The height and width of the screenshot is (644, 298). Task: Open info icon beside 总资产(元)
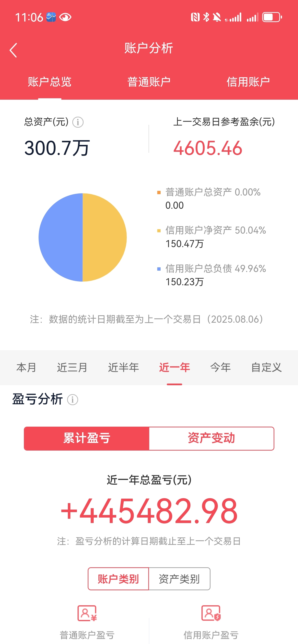tap(78, 122)
